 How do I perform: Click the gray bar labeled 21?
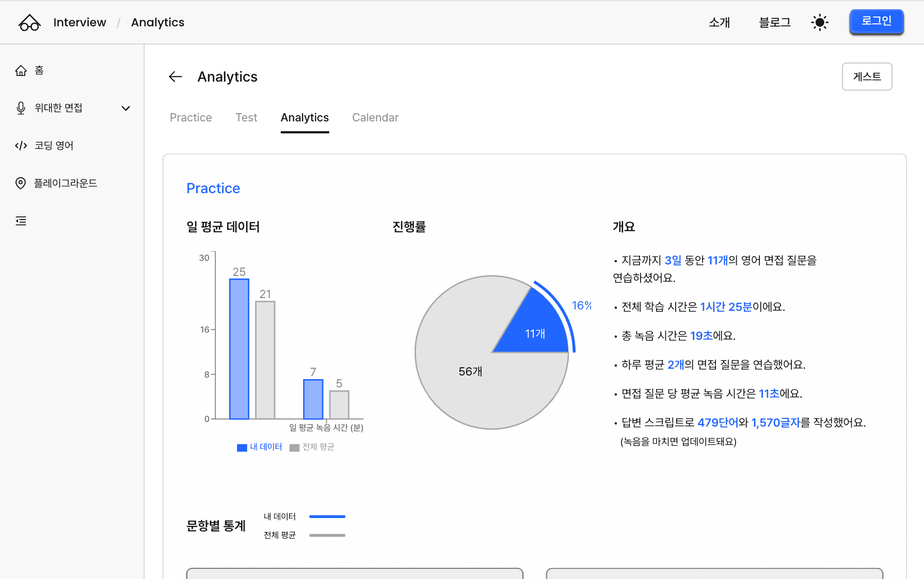(x=265, y=360)
